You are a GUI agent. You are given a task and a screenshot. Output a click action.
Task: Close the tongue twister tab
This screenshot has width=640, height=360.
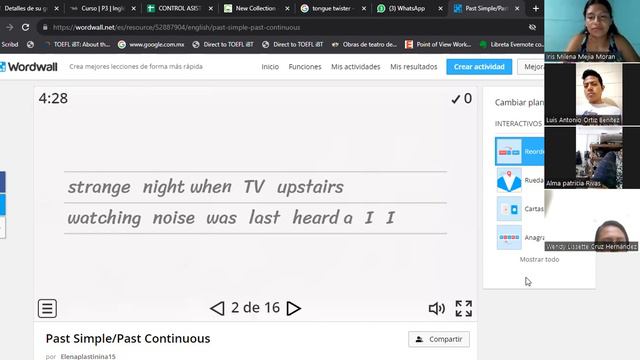tap(364, 8)
